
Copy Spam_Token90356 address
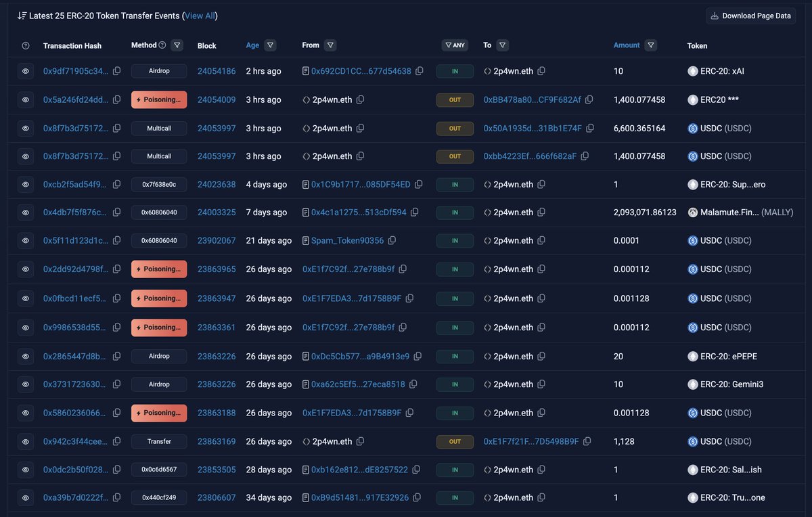pos(392,241)
